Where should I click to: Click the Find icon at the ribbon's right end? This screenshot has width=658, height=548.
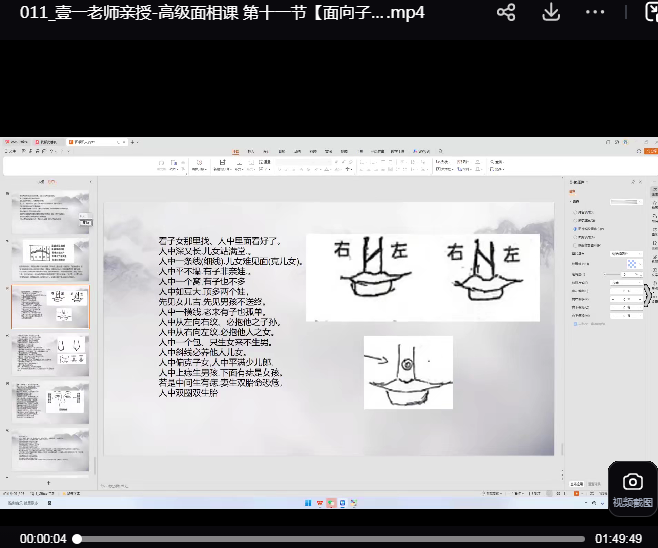(x=496, y=162)
